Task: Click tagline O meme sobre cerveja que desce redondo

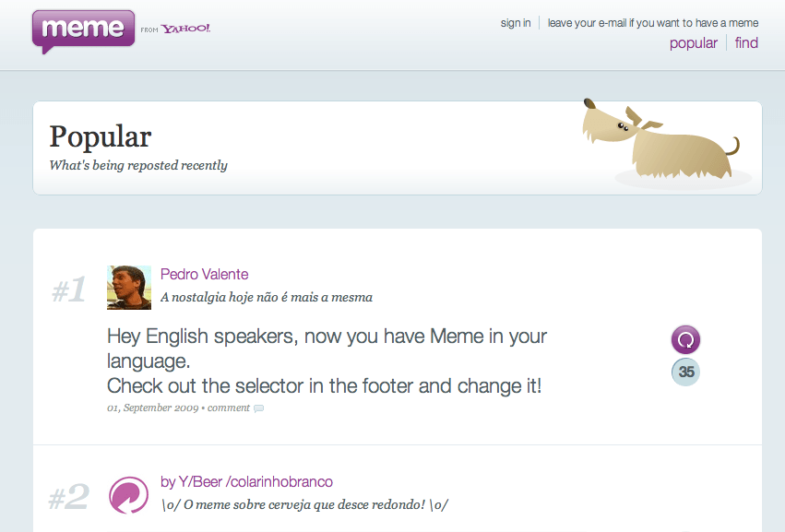Action: pyautogui.click(x=304, y=504)
